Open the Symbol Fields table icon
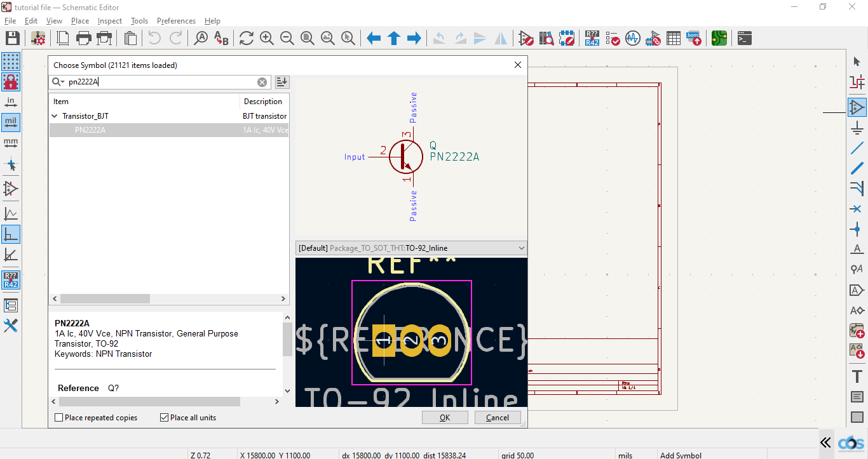Viewport: 868px width, 459px height. pos(674,38)
